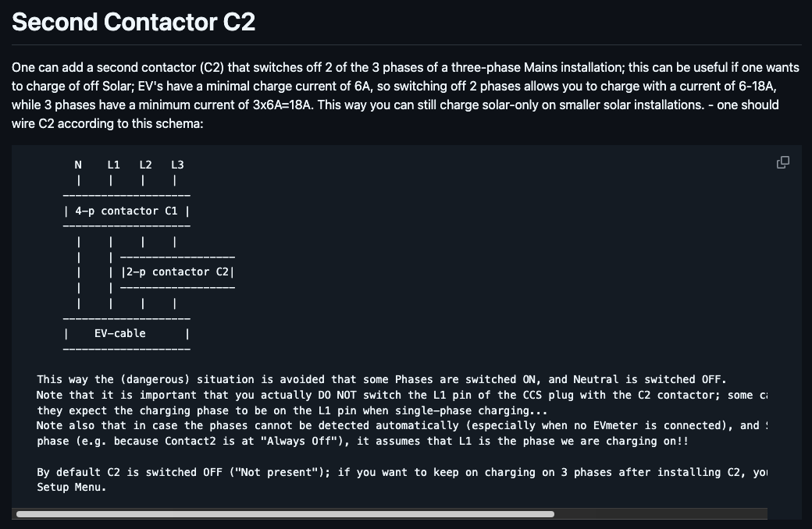The image size is (812, 529).
Task: Click the 'L3' phase label atop schema
Action: [178, 165]
